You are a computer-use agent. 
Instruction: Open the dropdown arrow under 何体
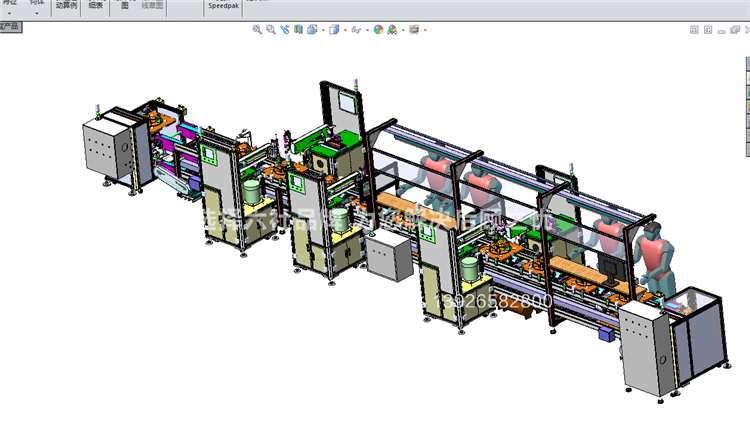click(x=37, y=13)
